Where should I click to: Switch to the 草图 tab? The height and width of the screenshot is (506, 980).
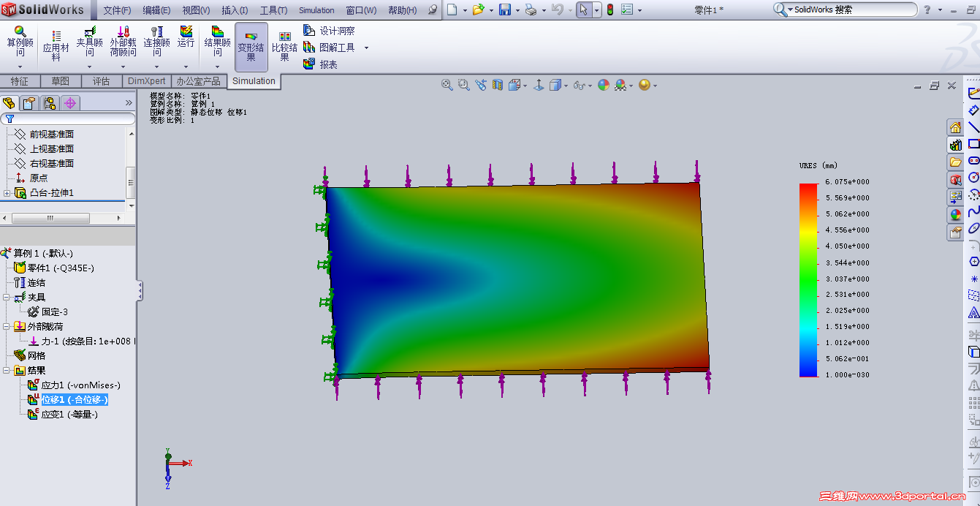(x=61, y=81)
